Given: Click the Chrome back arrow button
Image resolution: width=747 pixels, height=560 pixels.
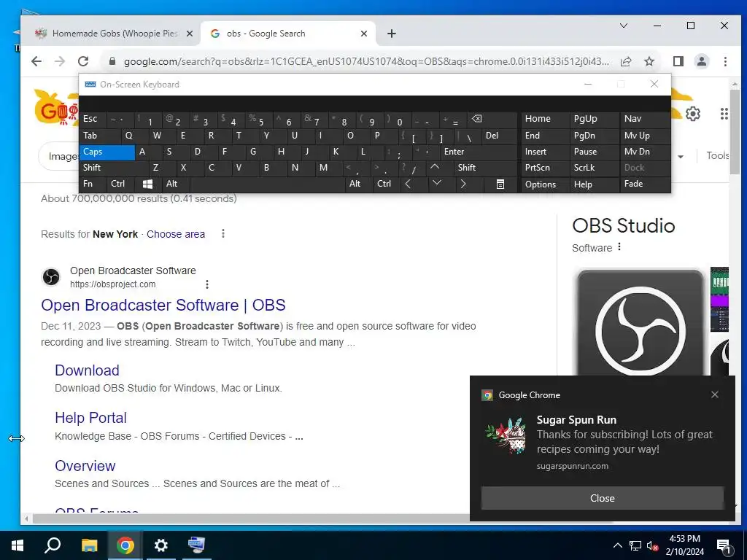Looking at the screenshot, I should 36,61.
